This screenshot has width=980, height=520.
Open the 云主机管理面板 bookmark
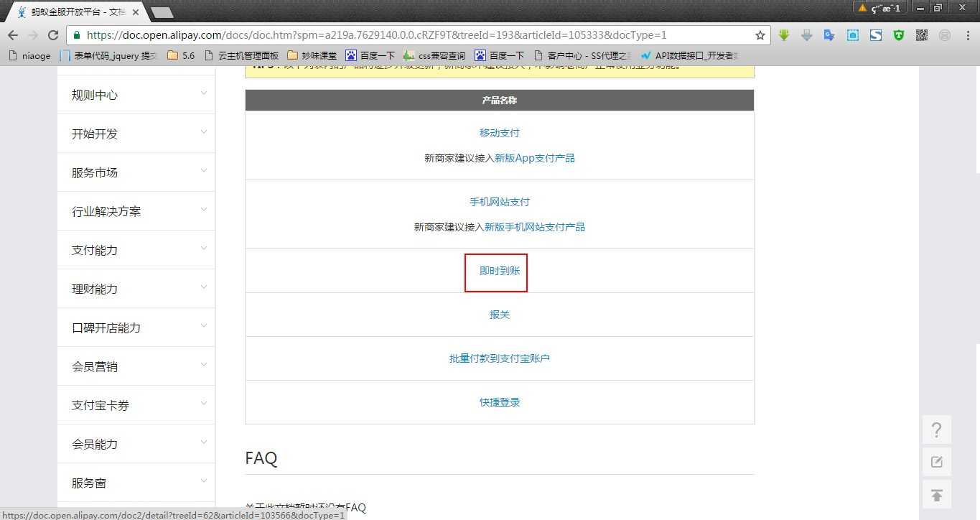(241, 55)
